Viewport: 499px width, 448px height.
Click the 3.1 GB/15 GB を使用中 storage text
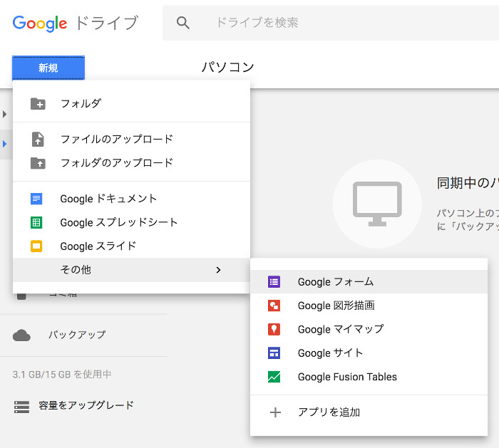[x=62, y=374]
